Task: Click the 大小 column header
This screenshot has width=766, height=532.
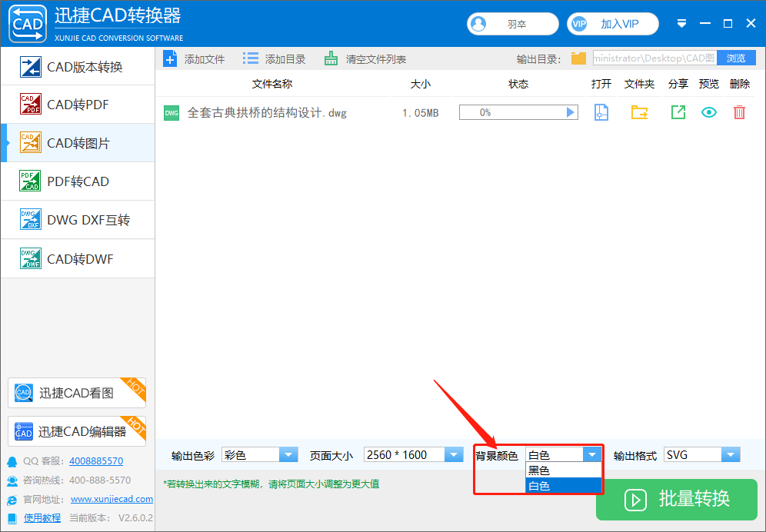Action: [x=420, y=84]
